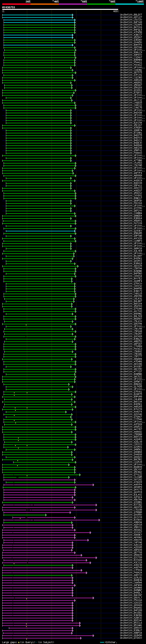
Task: Select the UniRef100_A3CY19 label
Action: tap(131, 562)
